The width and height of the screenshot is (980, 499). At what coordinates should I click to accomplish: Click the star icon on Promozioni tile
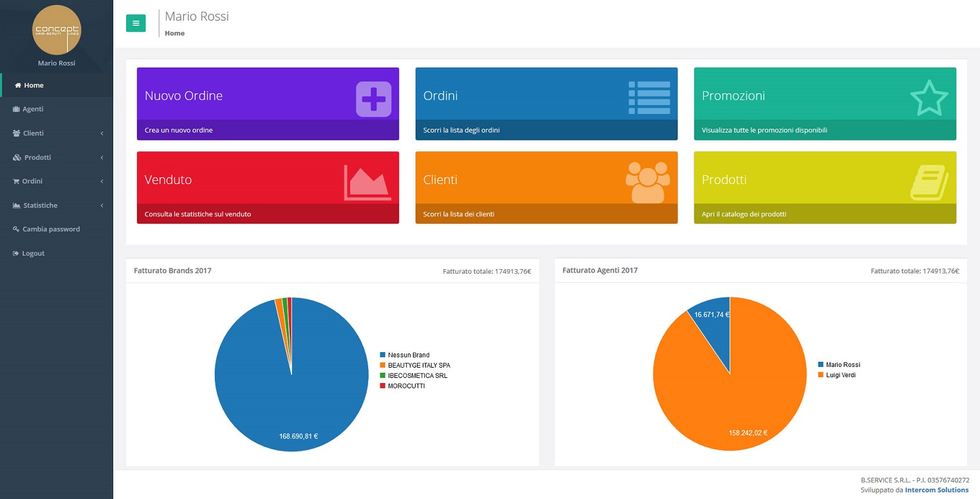pos(929,98)
